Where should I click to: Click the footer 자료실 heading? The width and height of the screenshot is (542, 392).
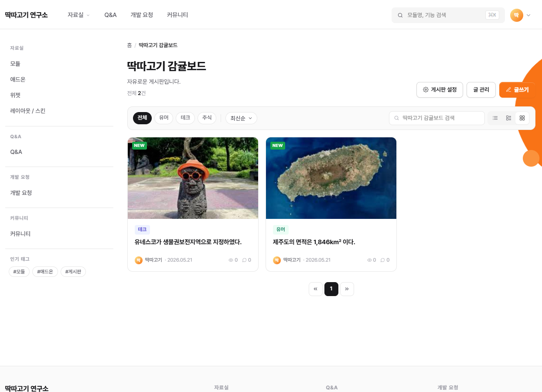tap(221, 388)
